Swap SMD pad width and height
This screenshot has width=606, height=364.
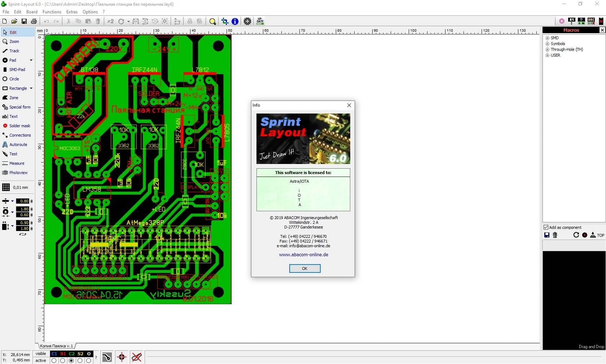point(23,234)
